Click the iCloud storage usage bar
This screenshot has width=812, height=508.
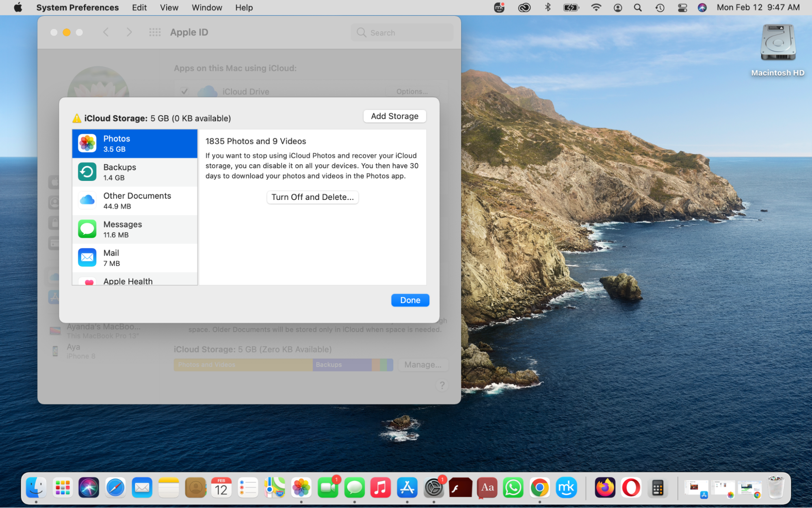284,365
